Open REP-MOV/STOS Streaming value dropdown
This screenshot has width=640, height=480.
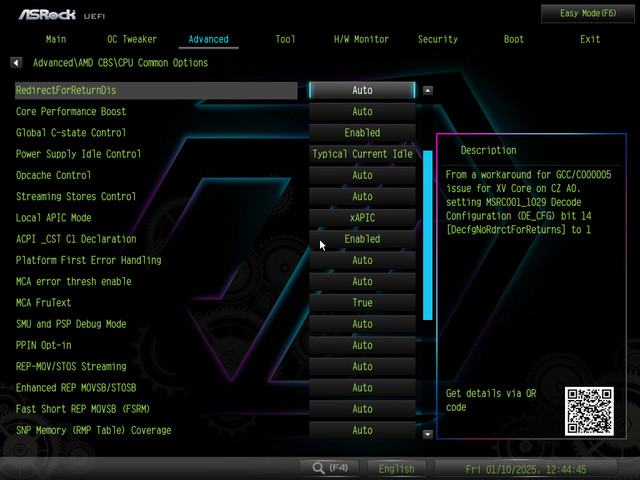[x=362, y=366]
